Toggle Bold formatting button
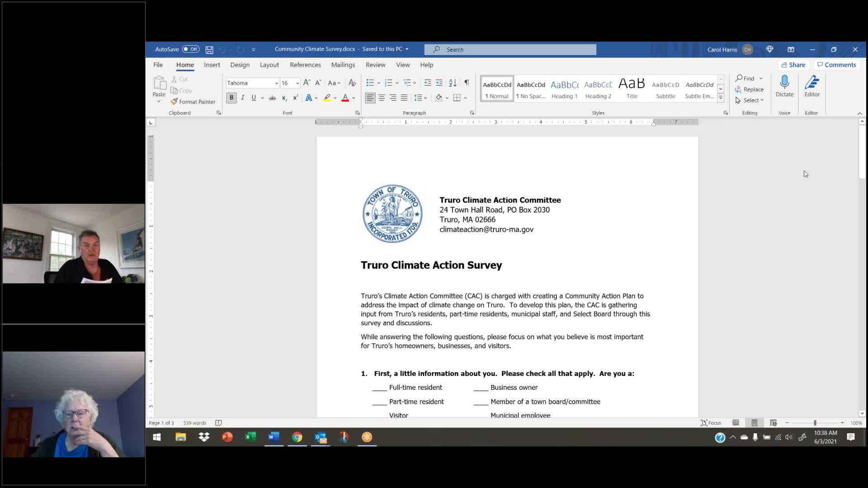The image size is (868, 488). (x=231, y=98)
